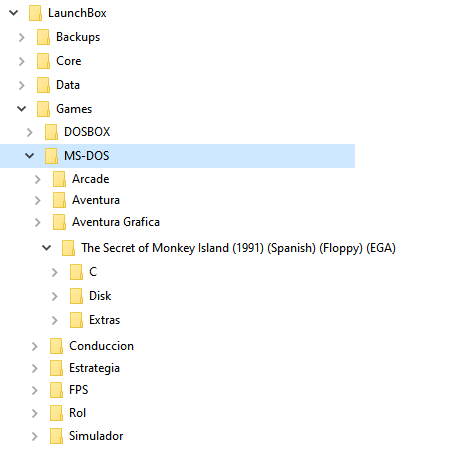
Task: Collapse The Secret of Monkey Island node
Action: pyautogui.click(x=47, y=248)
